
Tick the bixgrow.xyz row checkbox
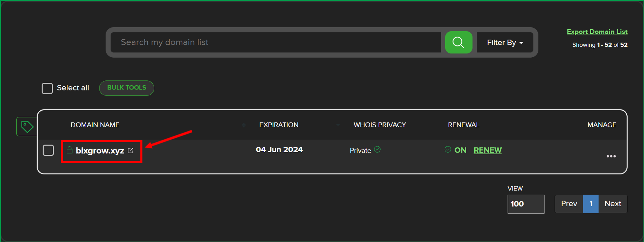coord(48,150)
